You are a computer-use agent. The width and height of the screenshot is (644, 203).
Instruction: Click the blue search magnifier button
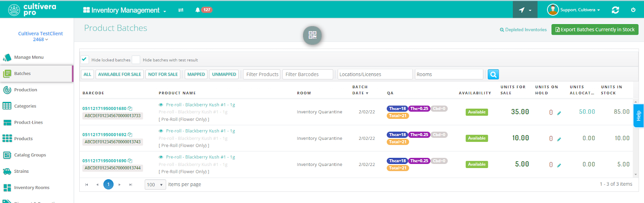click(493, 75)
